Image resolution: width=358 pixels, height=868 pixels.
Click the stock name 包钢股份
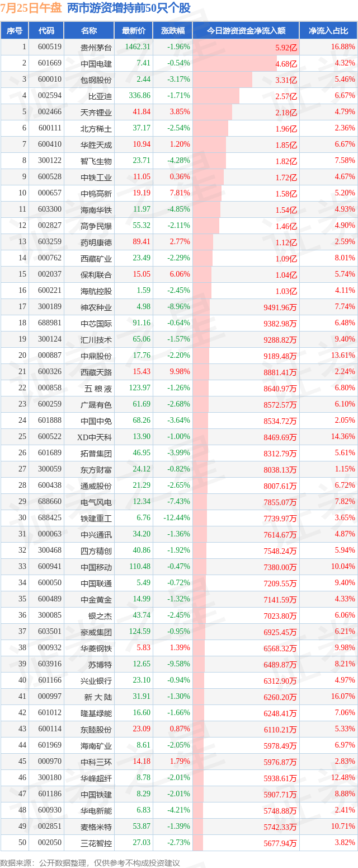click(96, 80)
